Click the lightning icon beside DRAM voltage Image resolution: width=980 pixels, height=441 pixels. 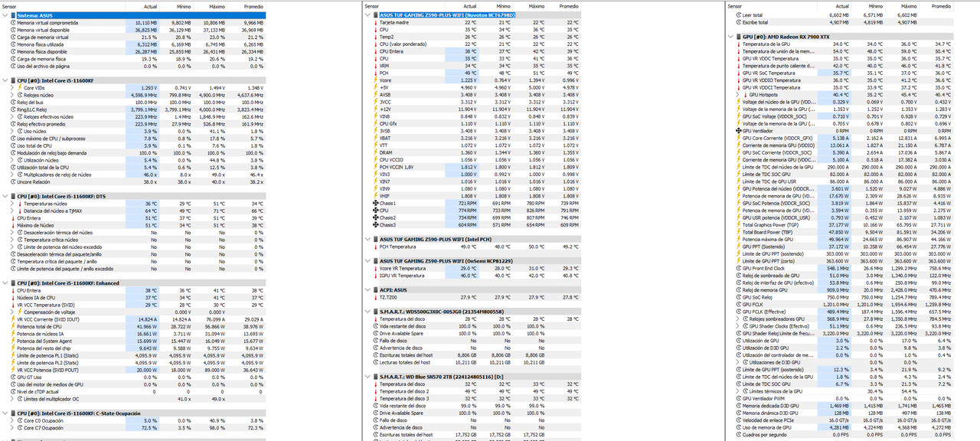[x=374, y=152]
